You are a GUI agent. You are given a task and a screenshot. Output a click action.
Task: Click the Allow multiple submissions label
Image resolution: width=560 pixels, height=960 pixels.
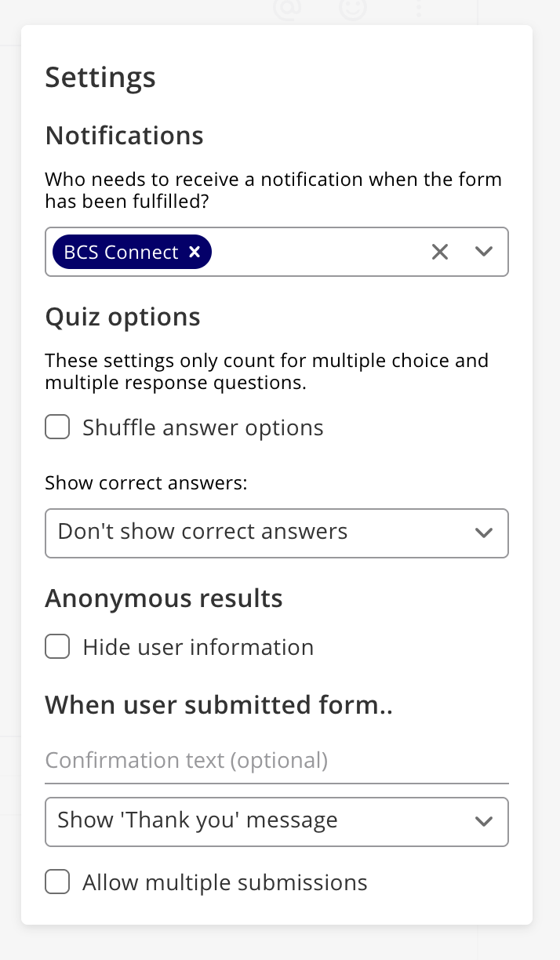225,882
